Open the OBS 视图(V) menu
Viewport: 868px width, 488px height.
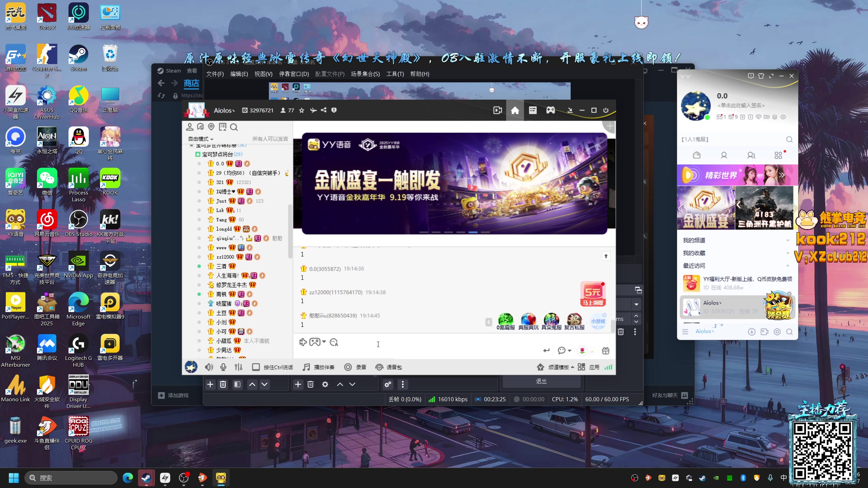pyautogui.click(x=263, y=74)
